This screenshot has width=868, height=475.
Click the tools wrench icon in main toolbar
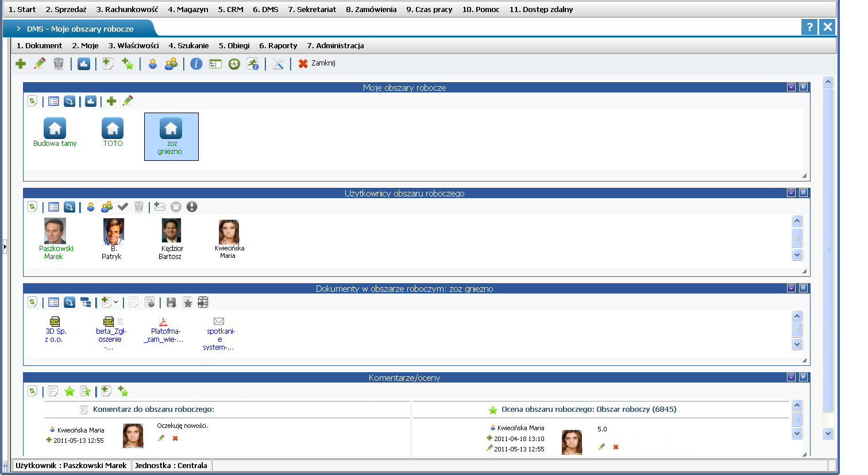click(278, 64)
